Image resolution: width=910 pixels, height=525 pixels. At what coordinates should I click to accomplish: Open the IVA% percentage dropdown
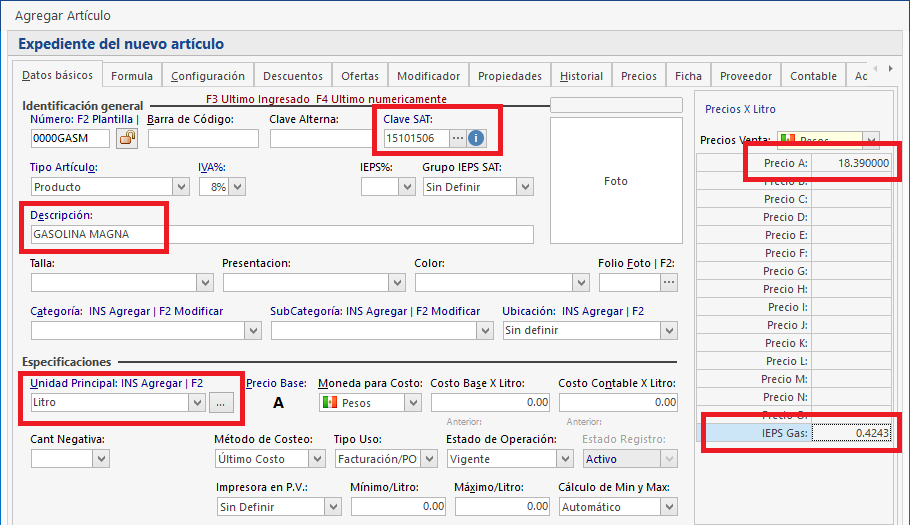point(237,187)
